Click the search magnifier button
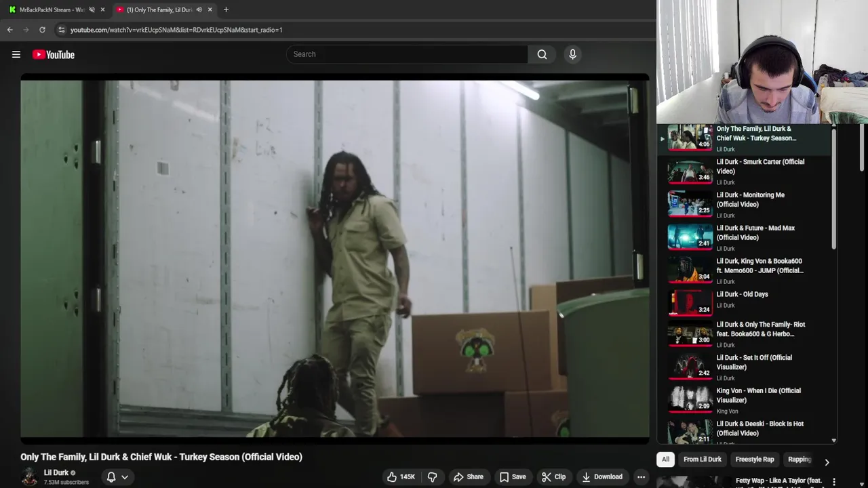The height and width of the screenshot is (488, 868). pos(542,54)
